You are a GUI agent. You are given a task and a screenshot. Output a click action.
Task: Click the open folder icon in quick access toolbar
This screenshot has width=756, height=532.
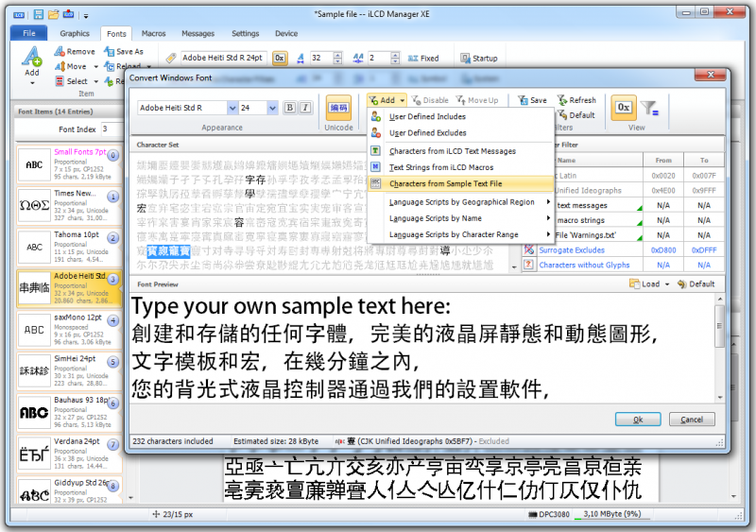click(x=54, y=14)
